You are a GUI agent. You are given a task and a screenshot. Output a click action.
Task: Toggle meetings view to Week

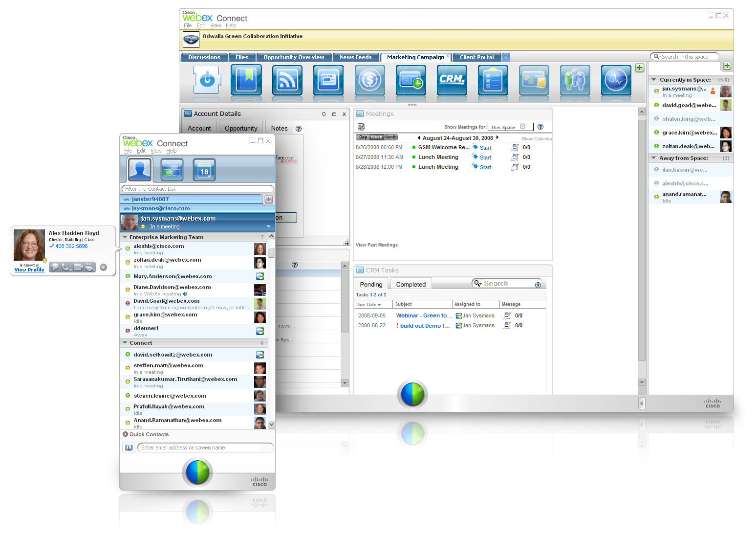tap(376, 137)
